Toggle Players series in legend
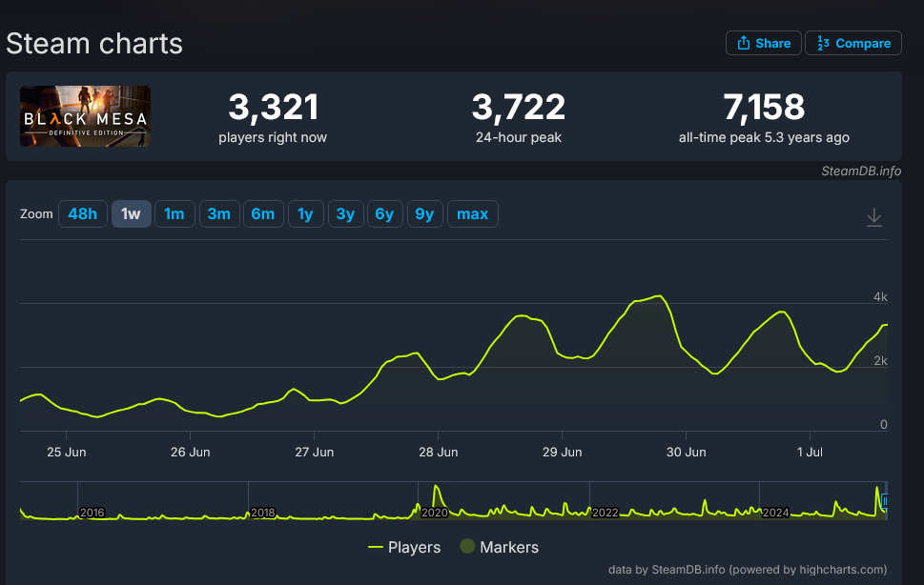 (x=404, y=547)
